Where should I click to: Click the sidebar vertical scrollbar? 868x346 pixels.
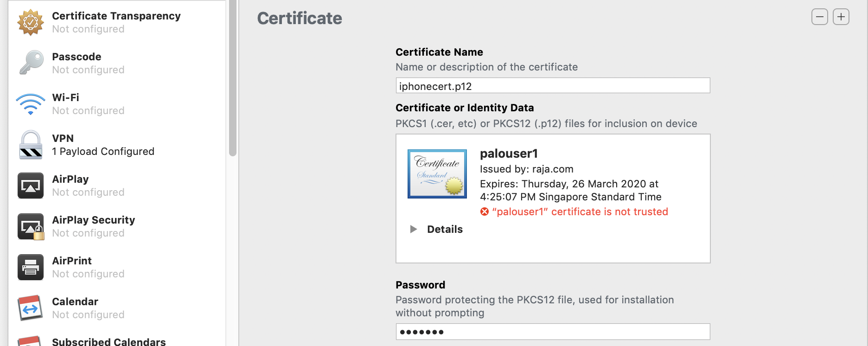pyautogui.click(x=232, y=79)
